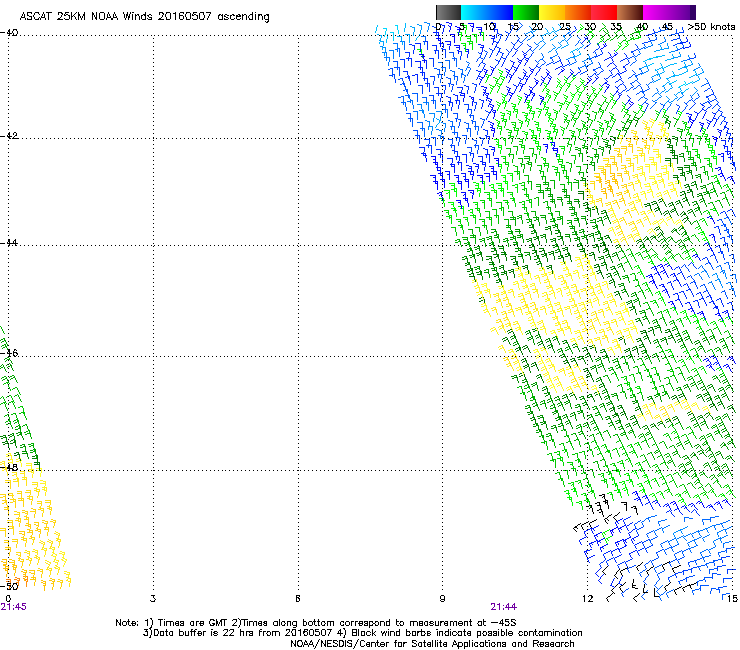Click the red 30-35 knots legend swatch

tap(604, 12)
